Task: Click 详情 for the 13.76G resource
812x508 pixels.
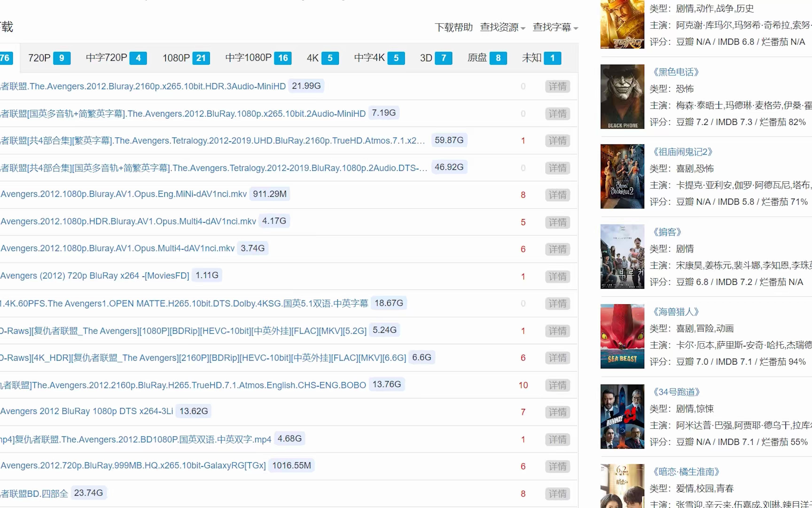Action: [557, 385]
